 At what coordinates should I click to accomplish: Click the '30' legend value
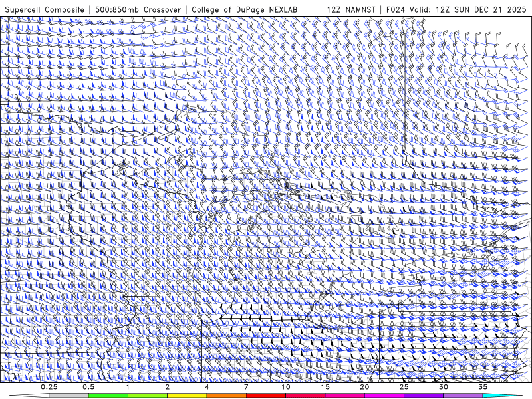tap(444, 387)
